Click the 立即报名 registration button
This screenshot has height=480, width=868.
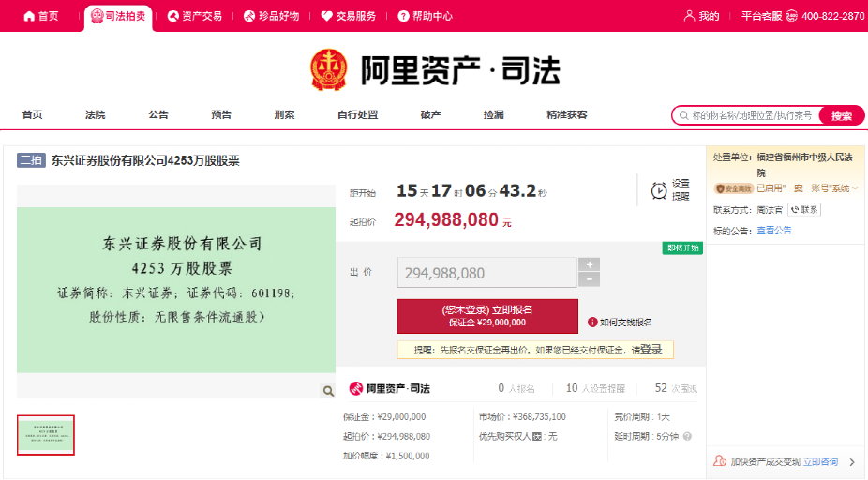486,316
